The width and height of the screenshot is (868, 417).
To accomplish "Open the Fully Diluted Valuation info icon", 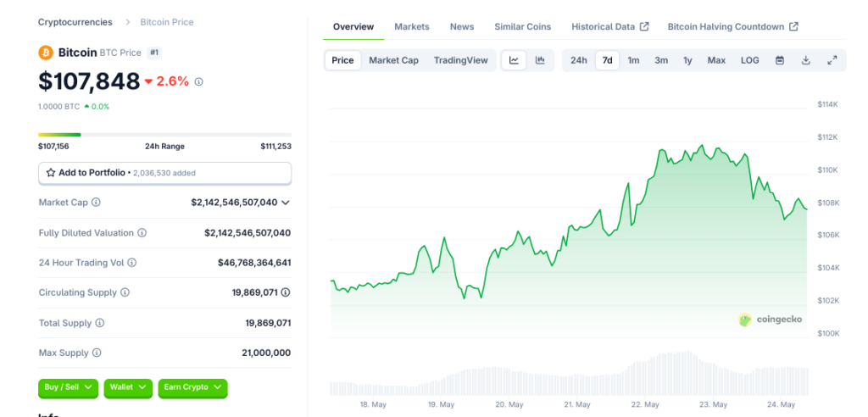I will [x=142, y=233].
